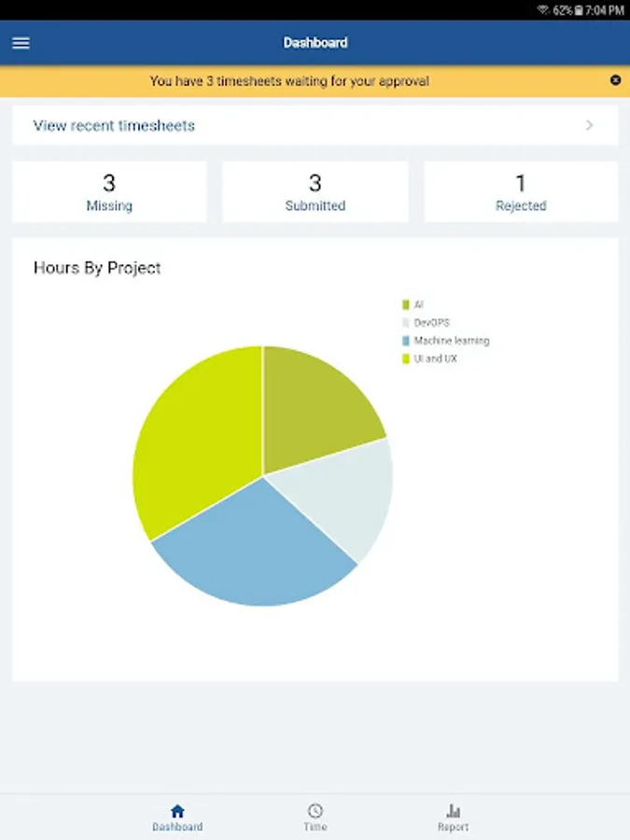
Task: Select the DevOPS legend entry
Action: pyautogui.click(x=431, y=323)
